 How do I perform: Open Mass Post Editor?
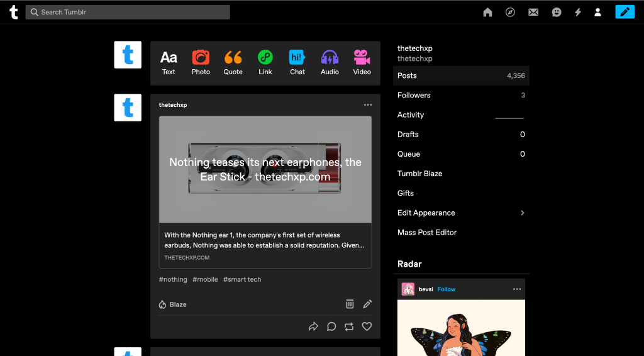coord(461,232)
